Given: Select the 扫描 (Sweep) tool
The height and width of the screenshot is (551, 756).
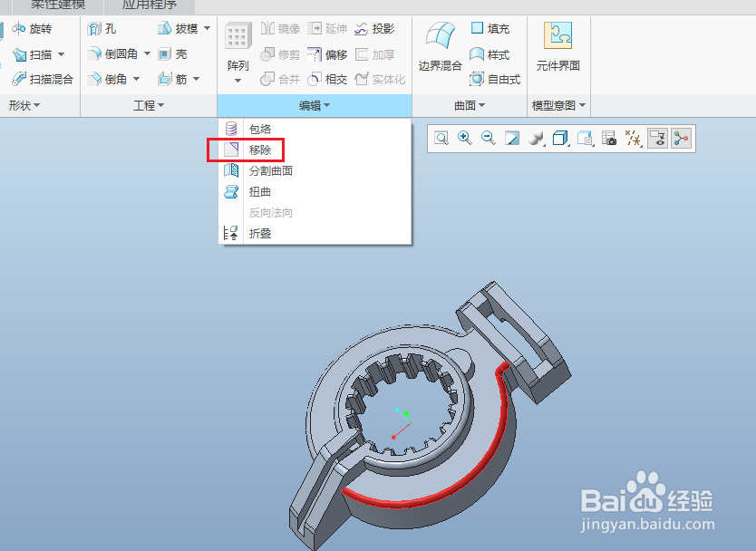Looking at the screenshot, I should click(32, 54).
